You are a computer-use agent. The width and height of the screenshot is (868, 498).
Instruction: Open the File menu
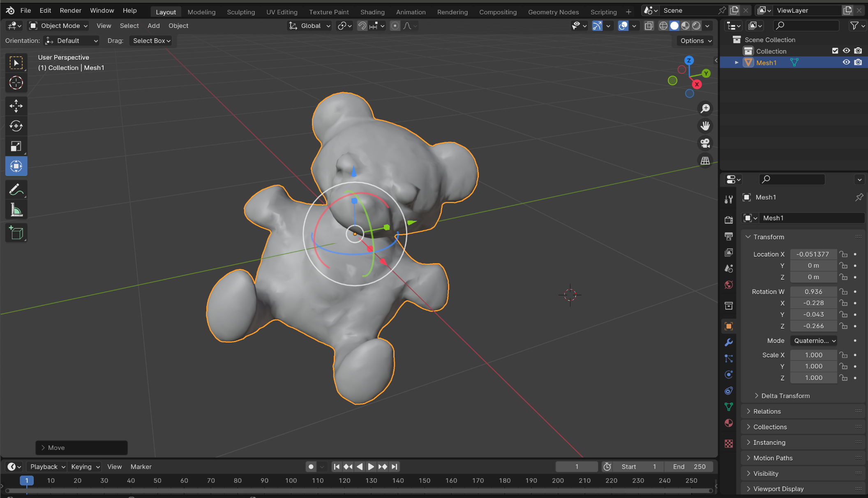(x=25, y=11)
